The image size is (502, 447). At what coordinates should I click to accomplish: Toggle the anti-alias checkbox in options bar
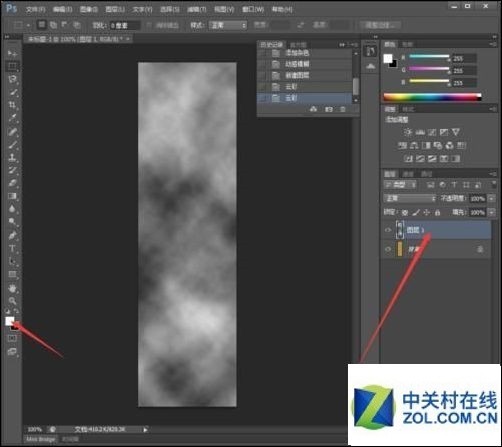pyautogui.click(x=149, y=25)
